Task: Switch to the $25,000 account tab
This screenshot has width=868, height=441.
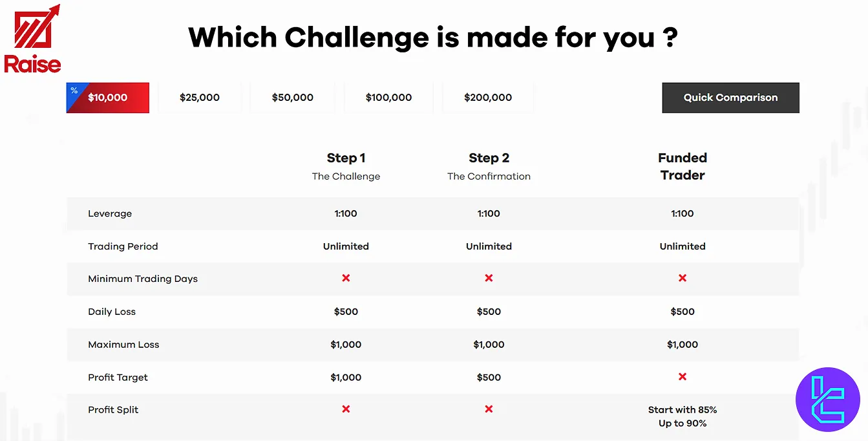Action: (200, 98)
